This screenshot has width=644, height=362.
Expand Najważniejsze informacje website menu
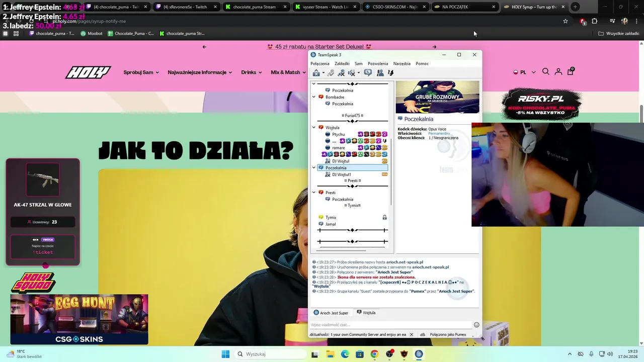pyautogui.click(x=200, y=72)
